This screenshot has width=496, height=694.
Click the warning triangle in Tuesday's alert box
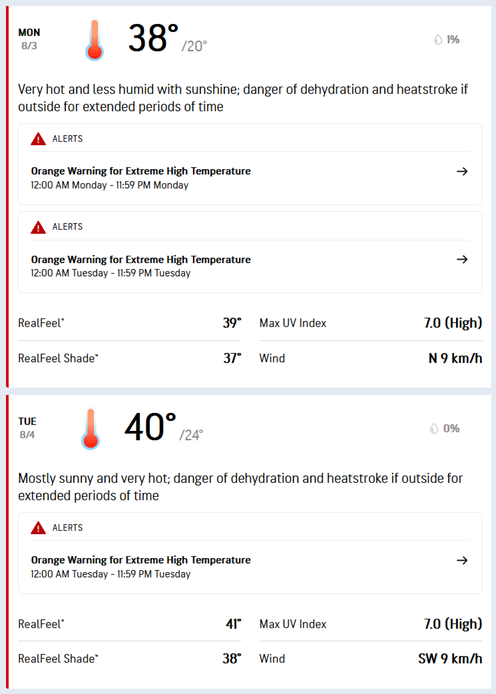coord(38,528)
